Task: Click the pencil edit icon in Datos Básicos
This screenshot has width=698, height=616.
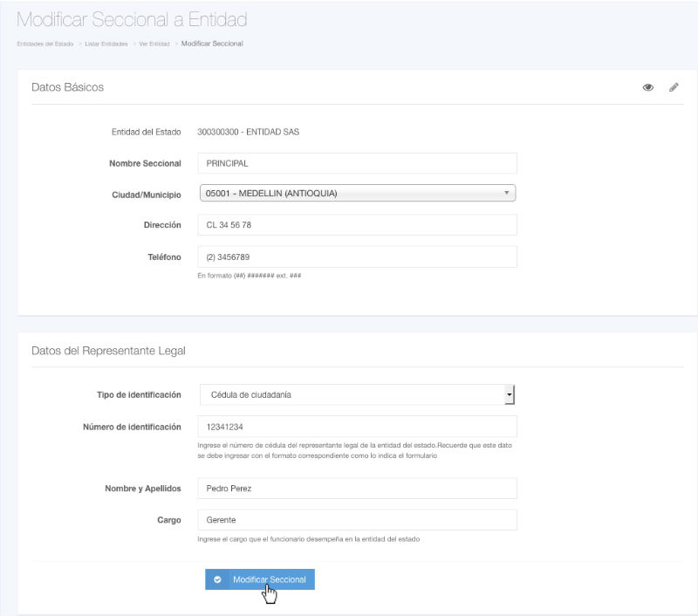Action: point(674,88)
